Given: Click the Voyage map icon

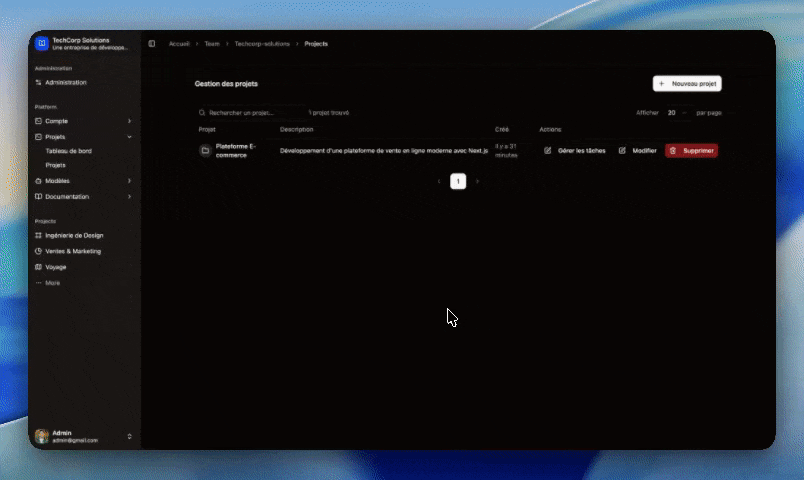Looking at the screenshot, I should (38, 267).
